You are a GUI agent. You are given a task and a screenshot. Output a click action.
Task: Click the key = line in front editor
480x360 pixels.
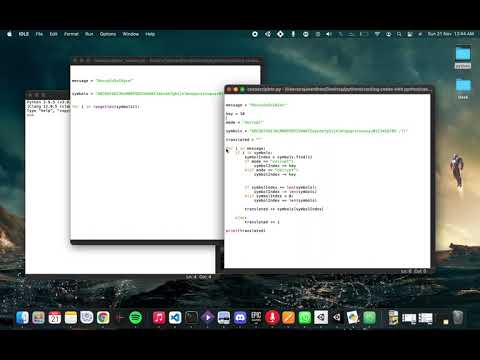(x=235, y=114)
